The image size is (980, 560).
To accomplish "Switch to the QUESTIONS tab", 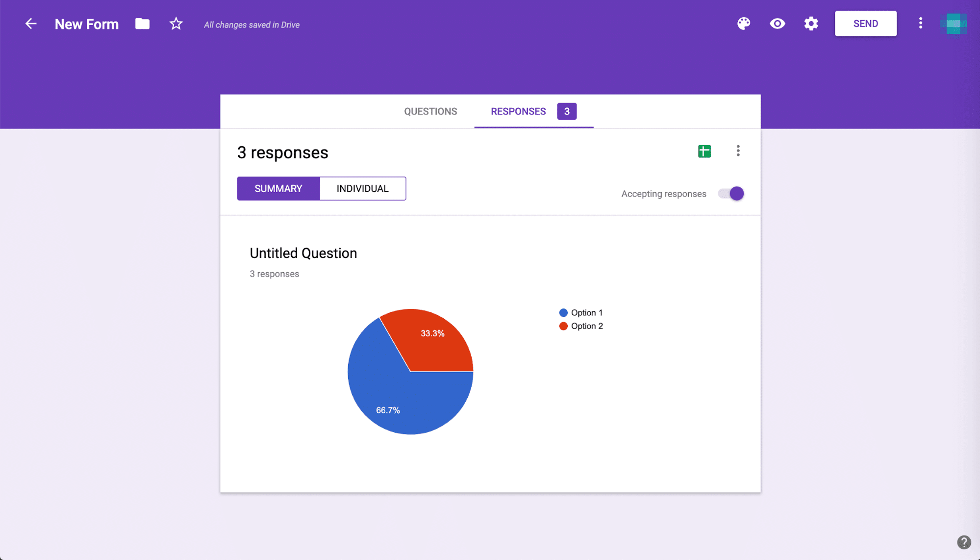I will [431, 111].
